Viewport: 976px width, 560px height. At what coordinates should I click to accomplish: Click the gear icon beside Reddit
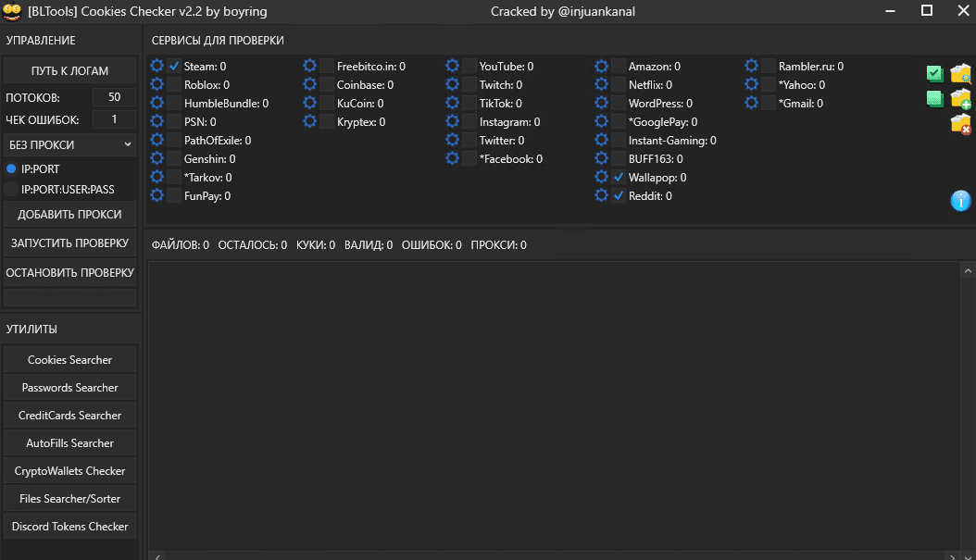pos(601,195)
